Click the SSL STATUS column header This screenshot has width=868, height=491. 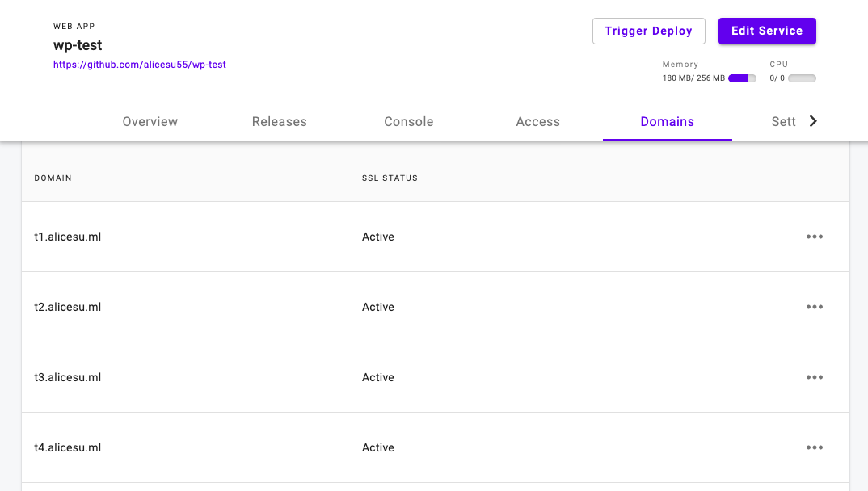pos(390,178)
